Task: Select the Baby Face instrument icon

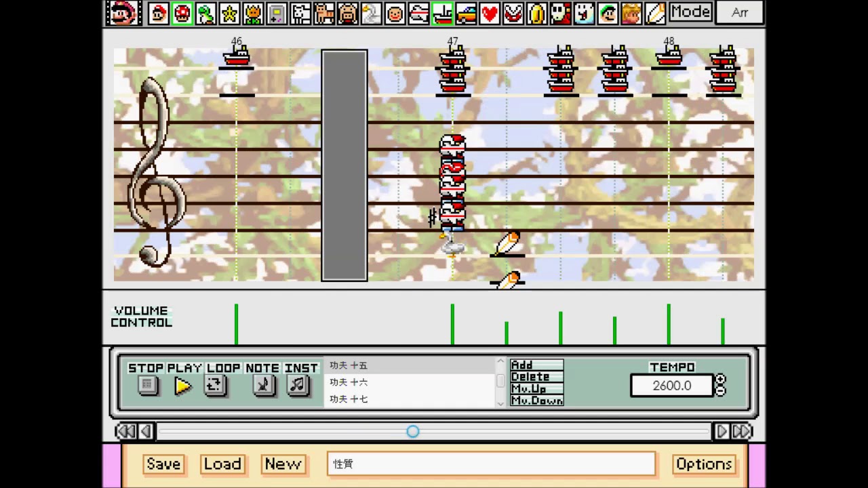Action: pyautogui.click(x=395, y=13)
